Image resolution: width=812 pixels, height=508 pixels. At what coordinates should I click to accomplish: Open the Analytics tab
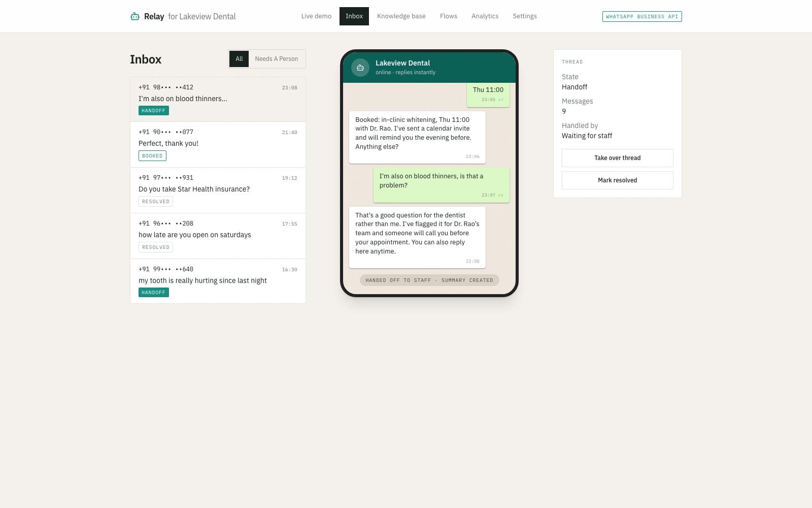(485, 16)
